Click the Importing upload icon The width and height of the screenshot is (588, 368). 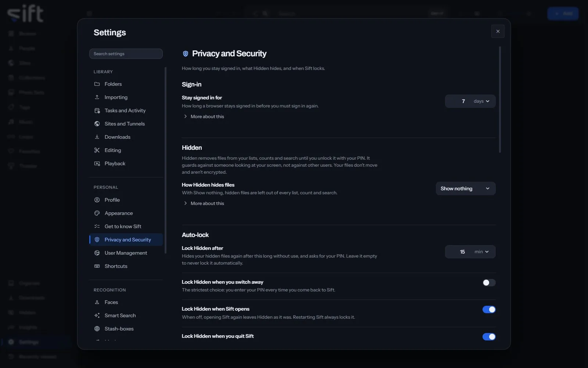[x=97, y=97]
